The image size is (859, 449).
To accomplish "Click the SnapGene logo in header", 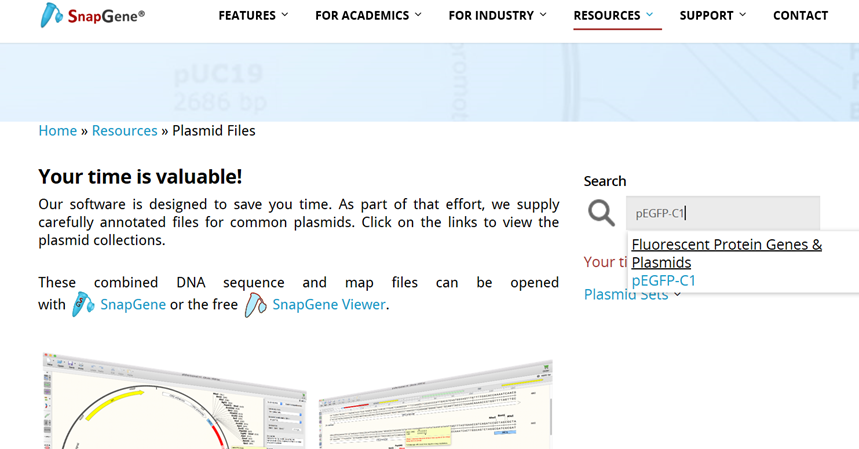I will tap(93, 15).
